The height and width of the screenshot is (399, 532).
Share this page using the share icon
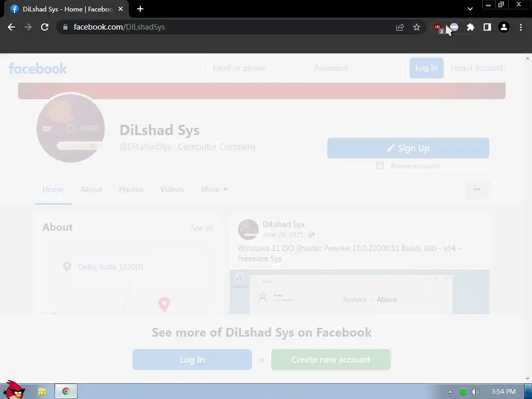click(400, 27)
